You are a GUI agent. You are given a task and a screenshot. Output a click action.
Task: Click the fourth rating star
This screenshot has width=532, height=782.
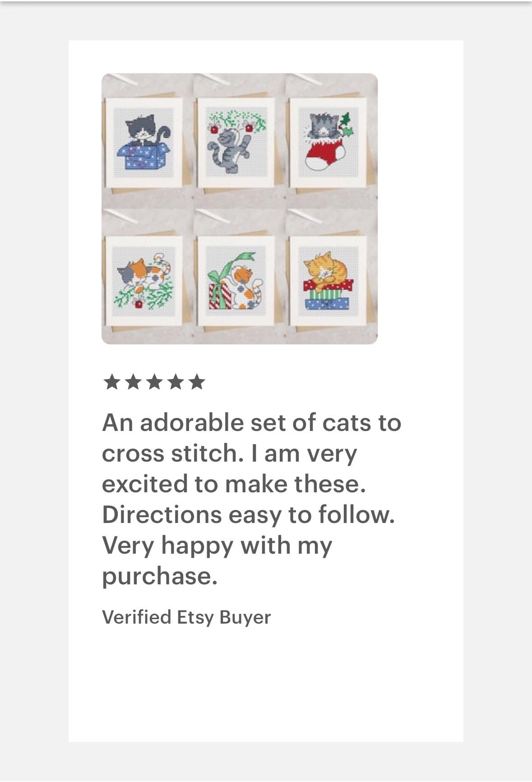[176, 382]
